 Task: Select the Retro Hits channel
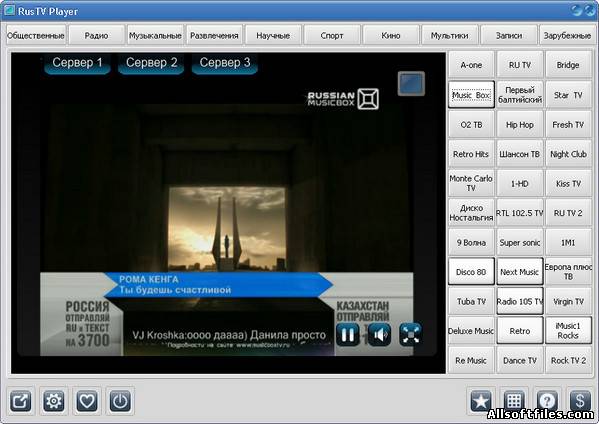click(x=471, y=154)
